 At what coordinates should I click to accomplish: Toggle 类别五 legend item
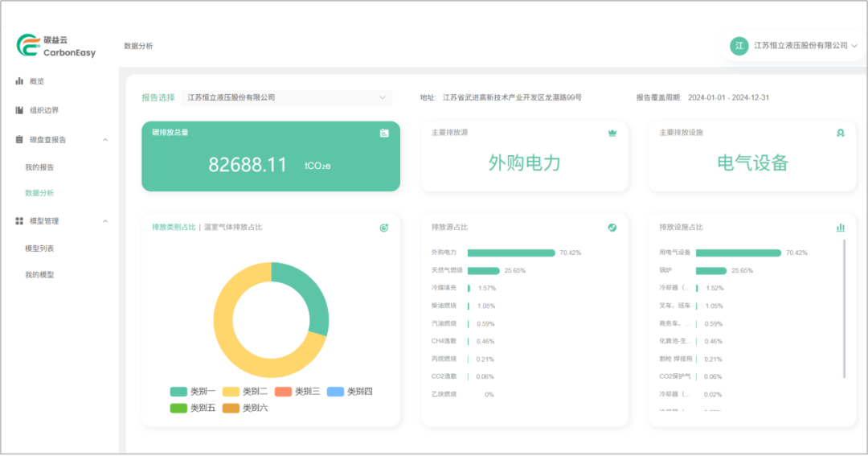click(193, 409)
